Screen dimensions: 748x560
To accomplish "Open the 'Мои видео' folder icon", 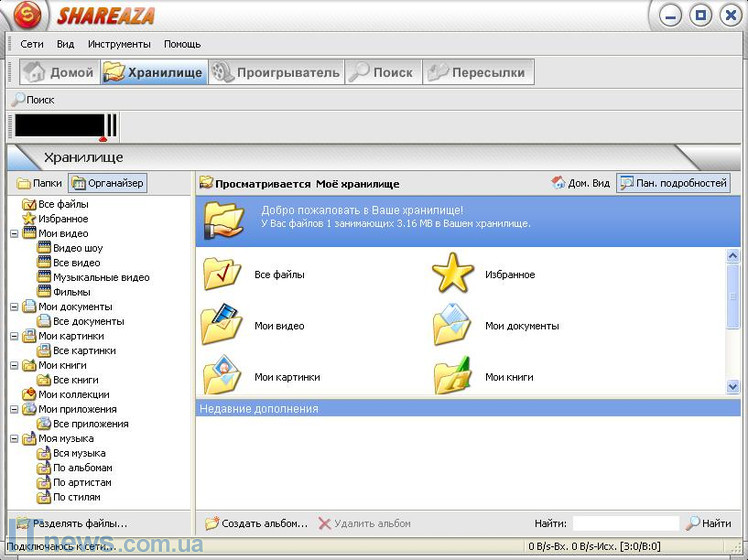I will pyautogui.click(x=222, y=325).
